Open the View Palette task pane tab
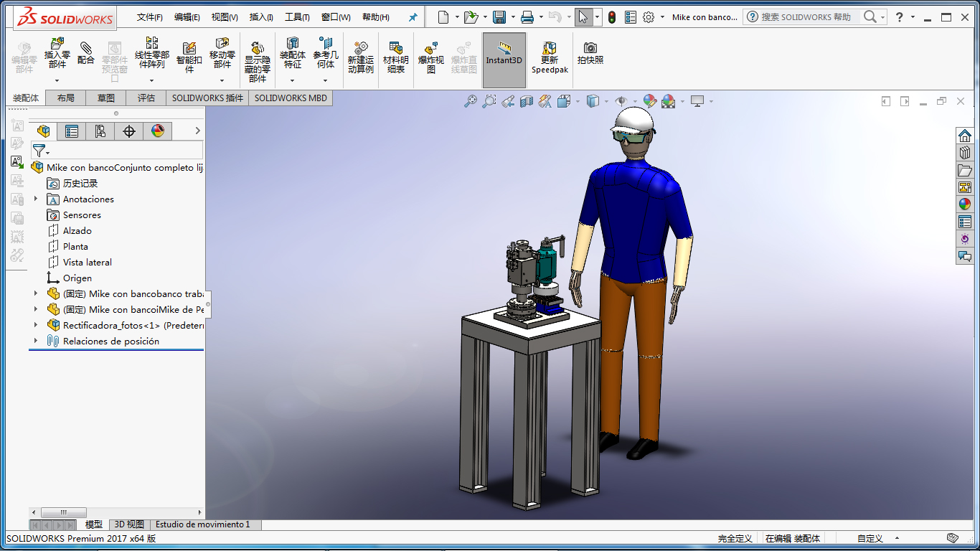This screenshot has height=551, width=980. pyautogui.click(x=965, y=187)
